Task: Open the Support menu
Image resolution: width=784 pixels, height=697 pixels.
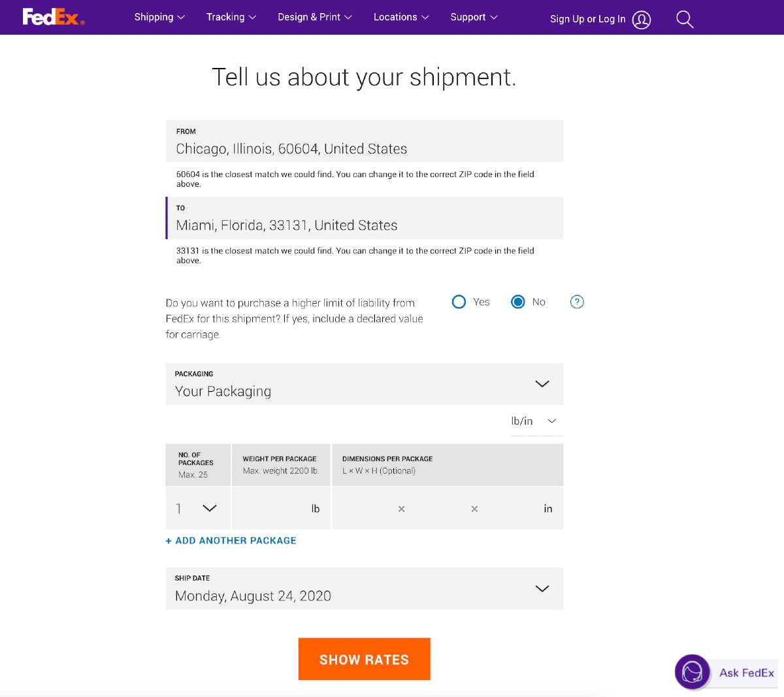Action: 474,17
